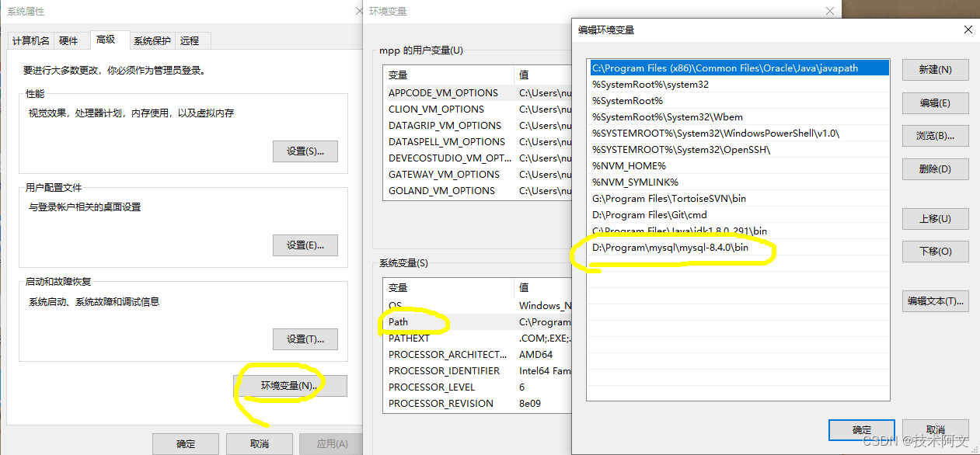
Task: Select the plain %SystemRoot% entry
Action: (738, 101)
